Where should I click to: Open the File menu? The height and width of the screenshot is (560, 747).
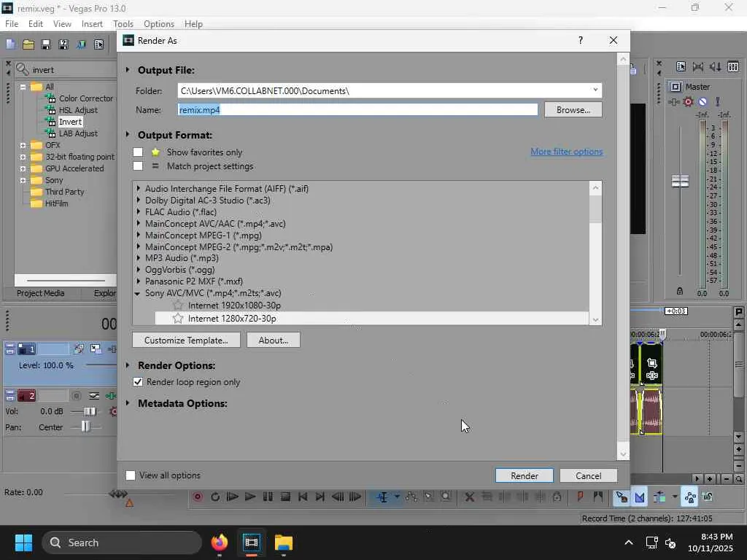(x=12, y=24)
